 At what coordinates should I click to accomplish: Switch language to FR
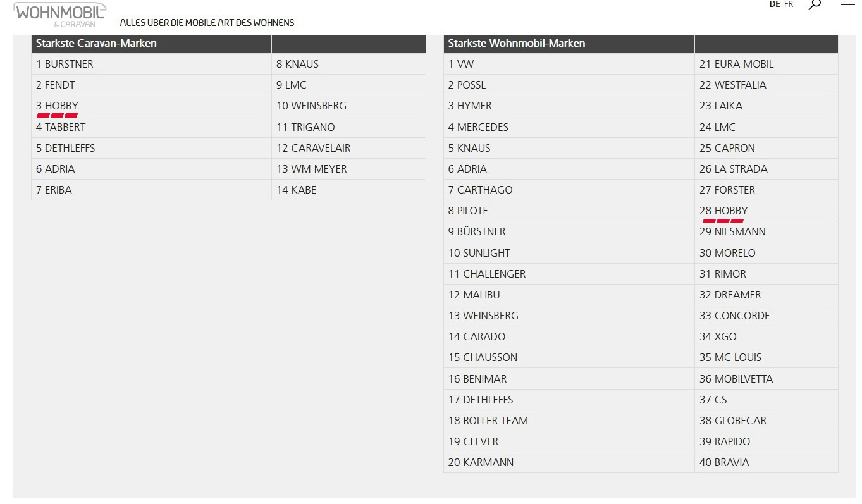click(x=789, y=4)
